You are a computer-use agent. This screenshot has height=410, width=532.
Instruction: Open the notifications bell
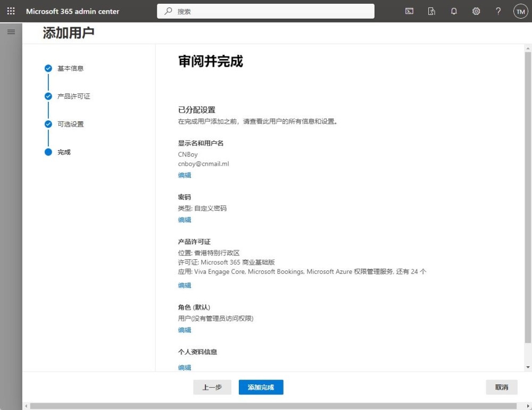point(454,11)
